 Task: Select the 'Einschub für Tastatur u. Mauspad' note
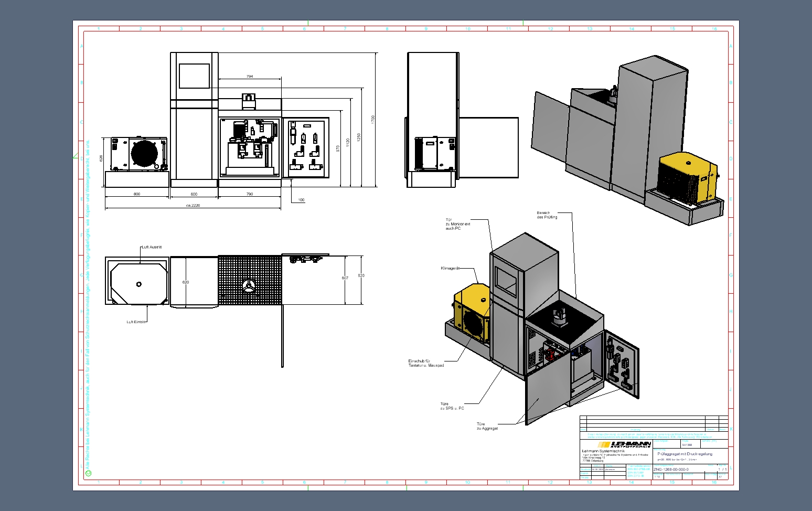click(426, 363)
